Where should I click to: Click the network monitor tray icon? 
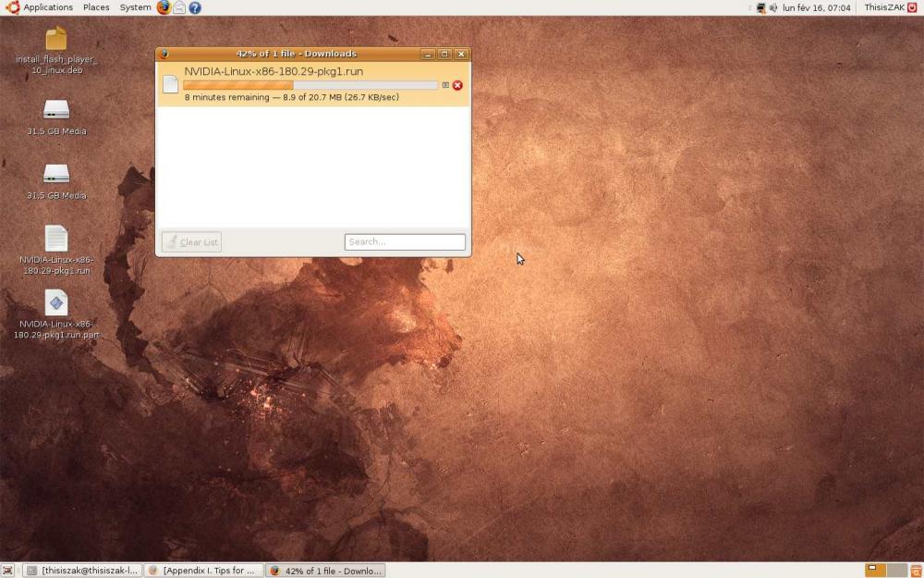760,7
